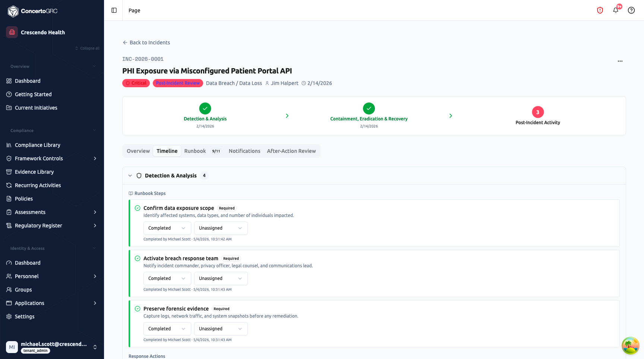This screenshot has width=644, height=359.
Task: Go back to Incidents
Action: tap(146, 42)
